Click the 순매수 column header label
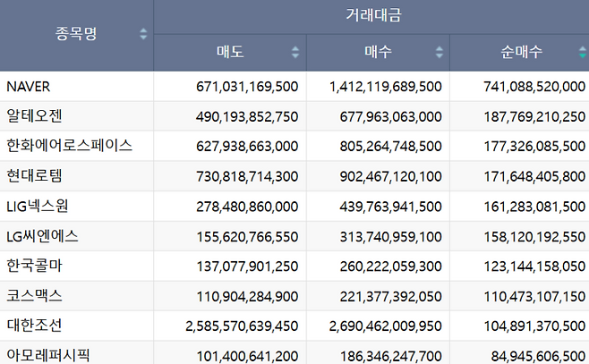 [521, 52]
